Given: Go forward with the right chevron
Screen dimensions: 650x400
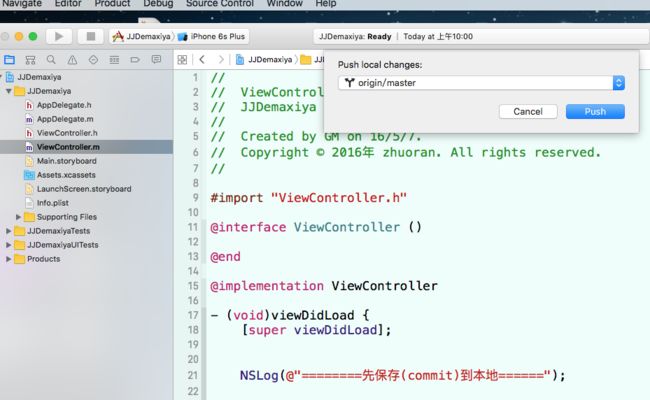Looking at the screenshot, I should (x=221, y=60).
